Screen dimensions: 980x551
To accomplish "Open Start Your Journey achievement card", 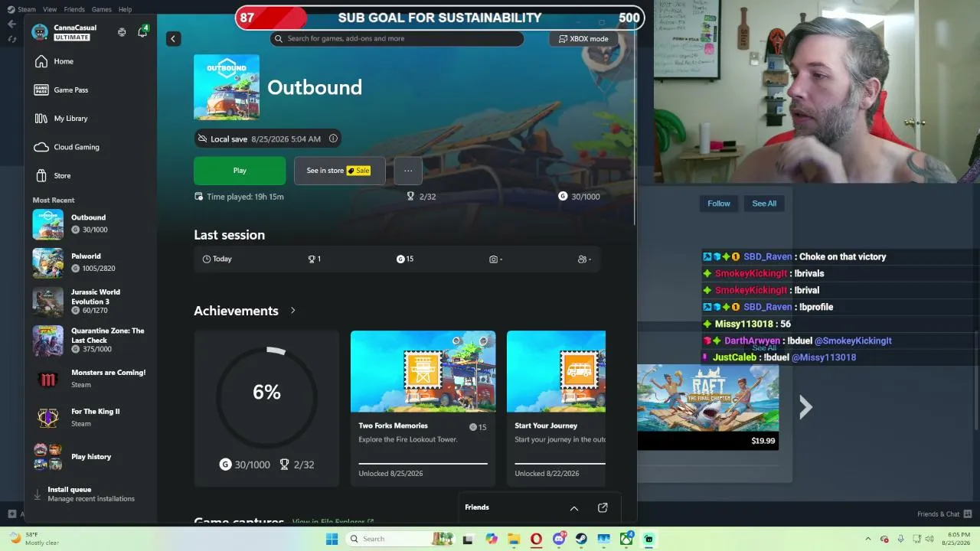I will tap(556, 409).
